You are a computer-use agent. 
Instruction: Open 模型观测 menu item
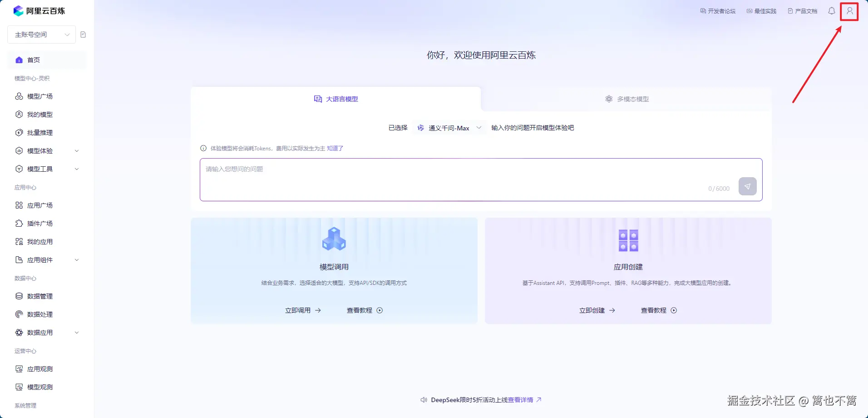coord(47,387)
